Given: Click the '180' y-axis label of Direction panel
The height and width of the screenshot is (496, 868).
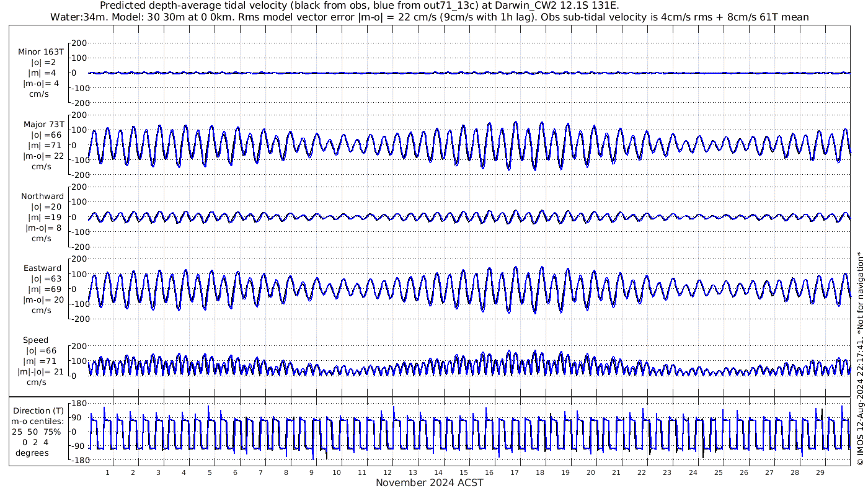Looking at the screenshot, I should tap(78, 403).
